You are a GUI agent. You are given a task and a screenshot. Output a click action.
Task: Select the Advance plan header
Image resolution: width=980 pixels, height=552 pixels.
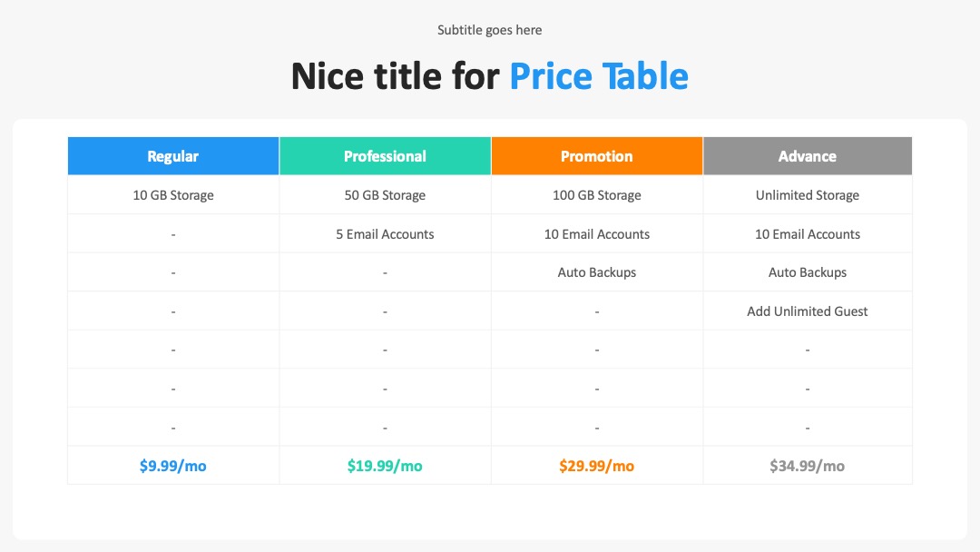click(808, 156)
